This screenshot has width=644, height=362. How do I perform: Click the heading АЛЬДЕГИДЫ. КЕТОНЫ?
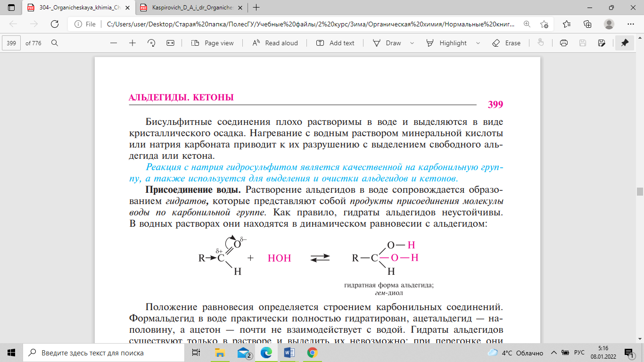point(182,98)
